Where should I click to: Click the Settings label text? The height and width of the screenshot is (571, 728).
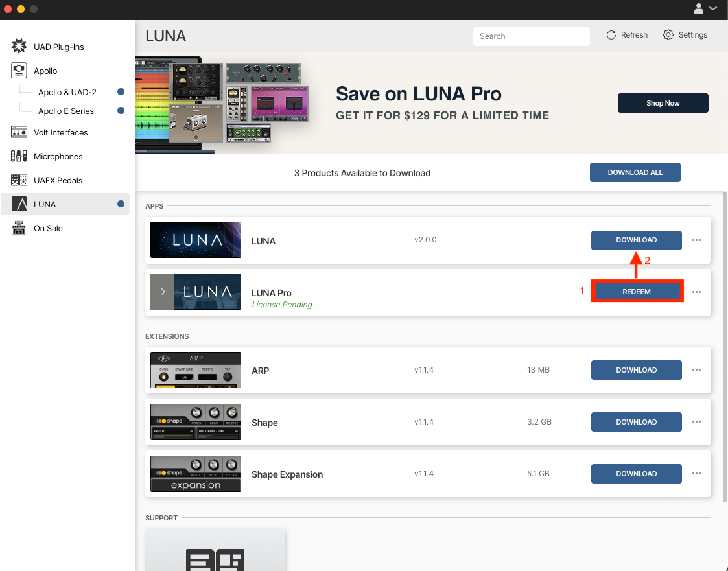click(x=693, y=35)
